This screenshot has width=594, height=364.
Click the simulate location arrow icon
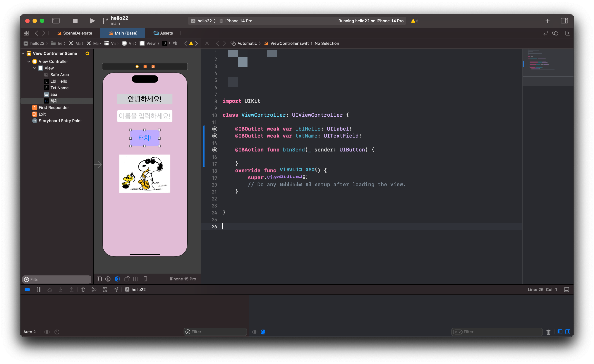pos(116,290)
